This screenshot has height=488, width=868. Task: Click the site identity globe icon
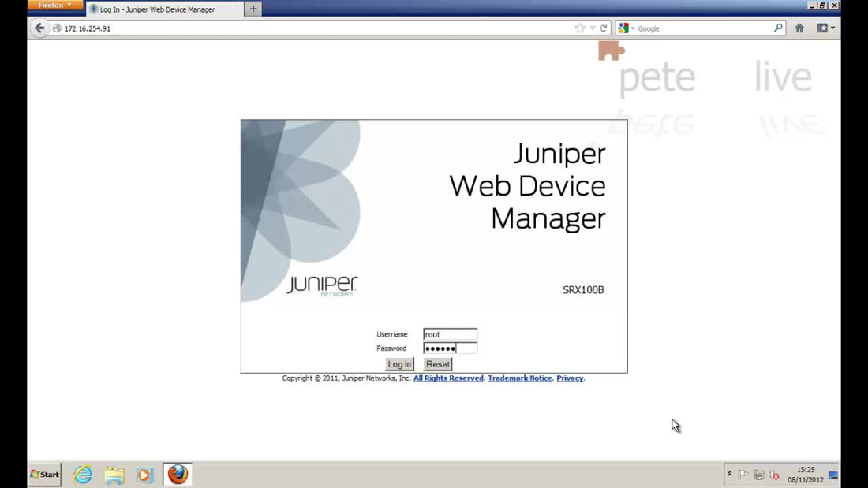[x=57, y=28]
